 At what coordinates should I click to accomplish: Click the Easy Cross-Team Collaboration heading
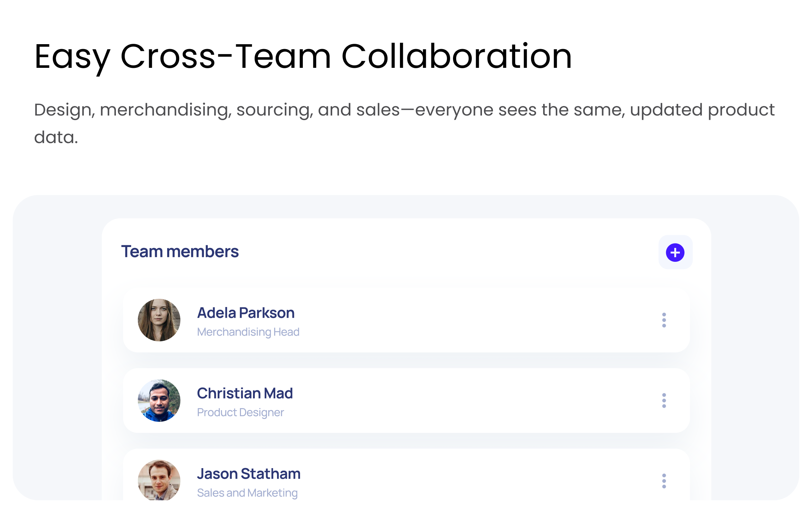pos(303,57)
